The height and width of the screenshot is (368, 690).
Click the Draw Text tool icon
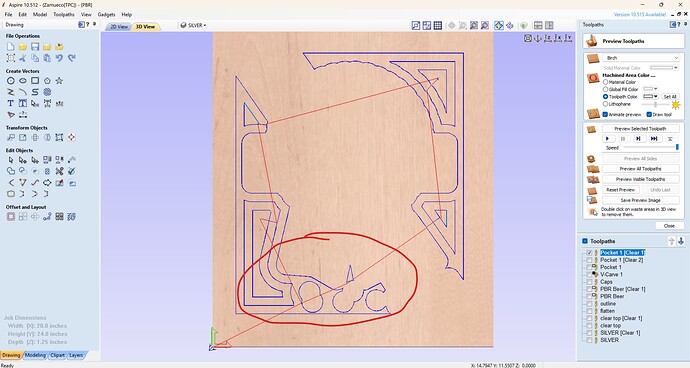tap(11, 103)
